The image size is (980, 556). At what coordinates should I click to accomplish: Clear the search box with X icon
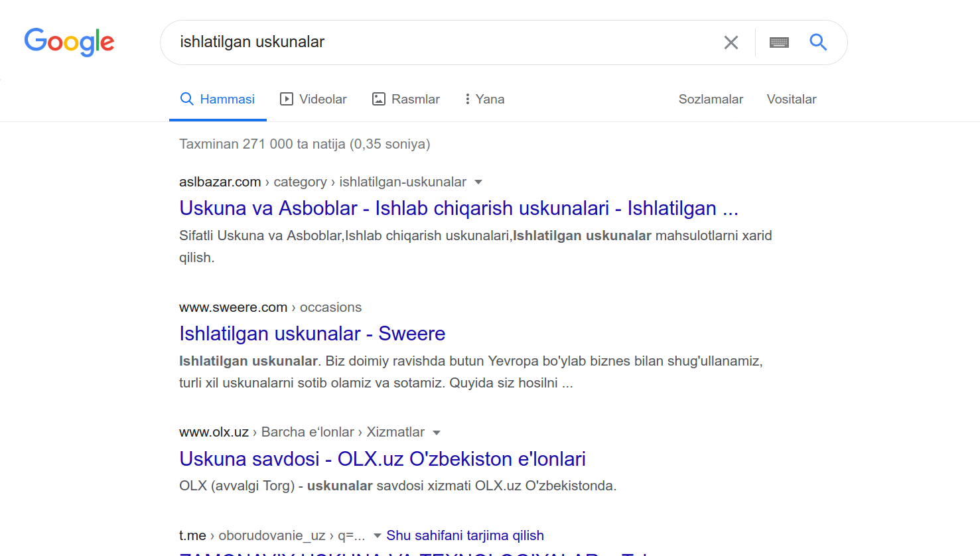click(x=731, y=42)
